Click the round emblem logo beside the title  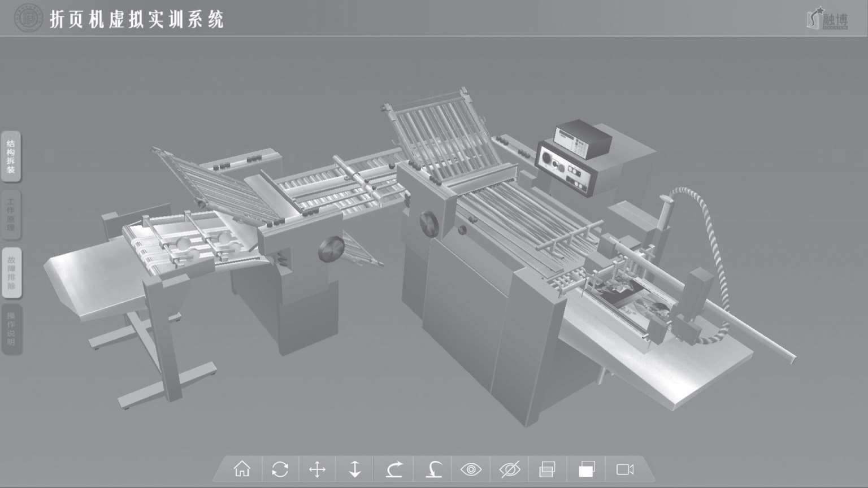point(28,19)
